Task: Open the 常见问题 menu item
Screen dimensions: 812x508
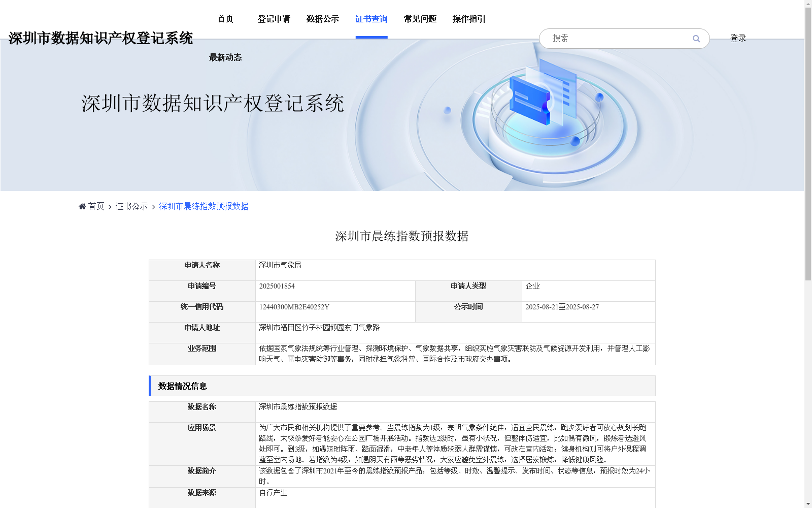Action: click(x=420, y=19)
